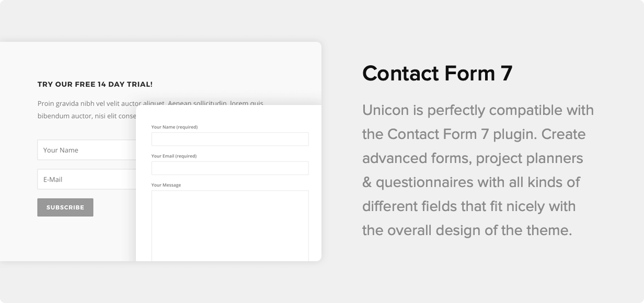Click the "Your Email (required)" label

pos(174,156)
